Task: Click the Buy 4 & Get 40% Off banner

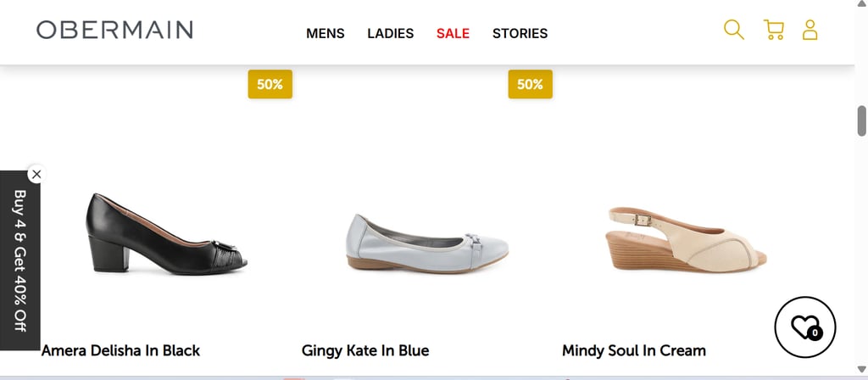Action: click(19, 260)
